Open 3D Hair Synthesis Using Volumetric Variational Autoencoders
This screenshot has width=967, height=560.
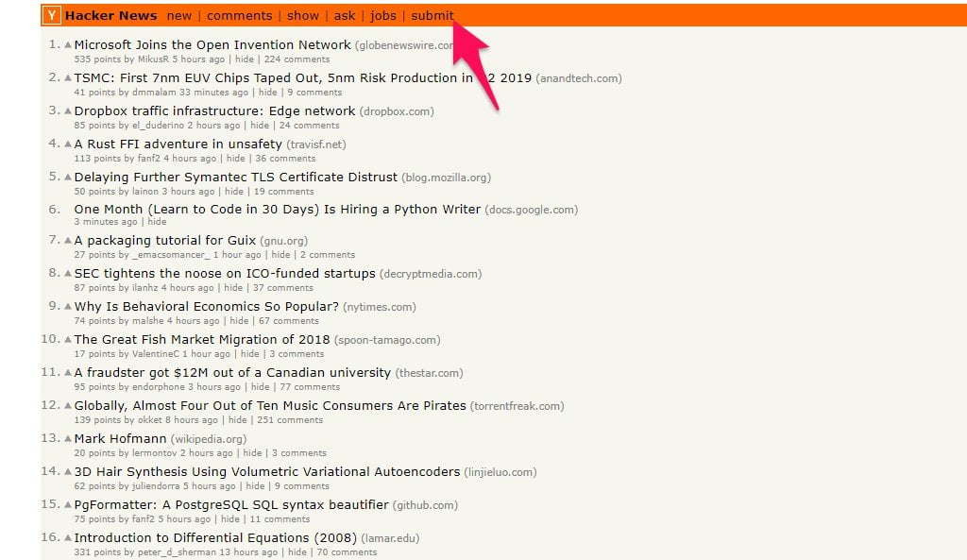click(267, 472)
